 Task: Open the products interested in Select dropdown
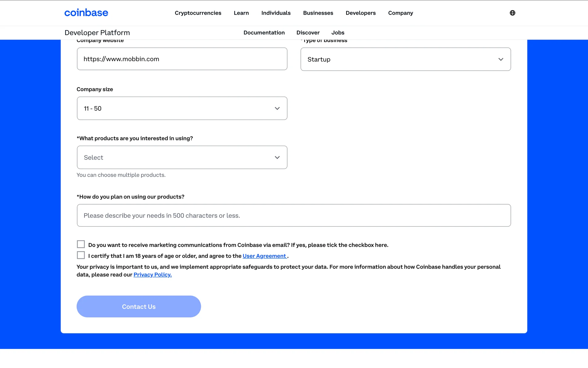(x=182, y=157)
